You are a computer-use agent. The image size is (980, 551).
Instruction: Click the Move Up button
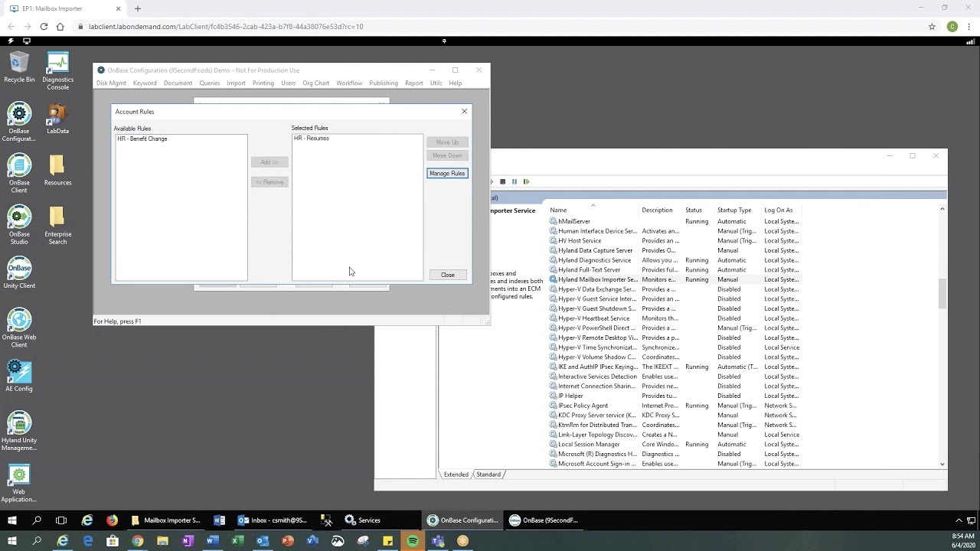447,142
